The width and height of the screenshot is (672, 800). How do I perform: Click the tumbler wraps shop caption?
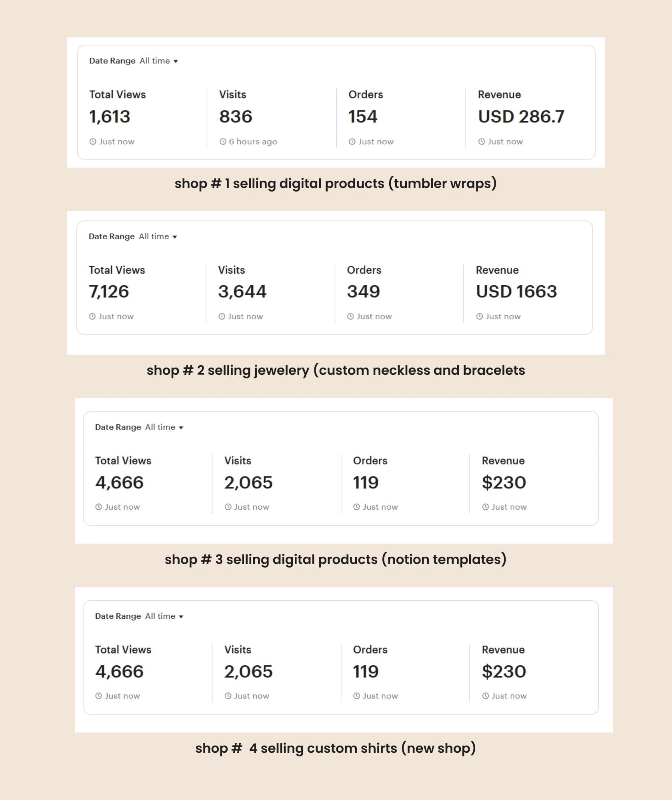pos(336,184)
